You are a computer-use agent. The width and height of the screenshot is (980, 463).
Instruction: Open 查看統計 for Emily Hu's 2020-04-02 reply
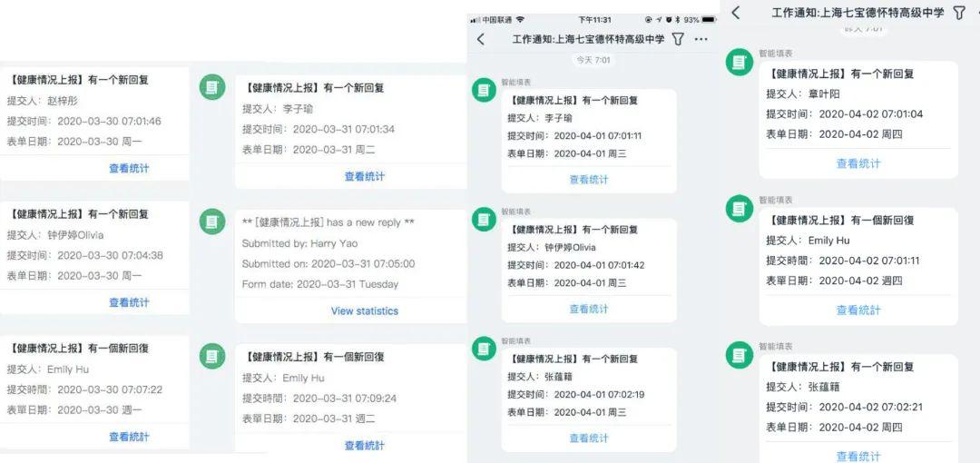[858, 310]
